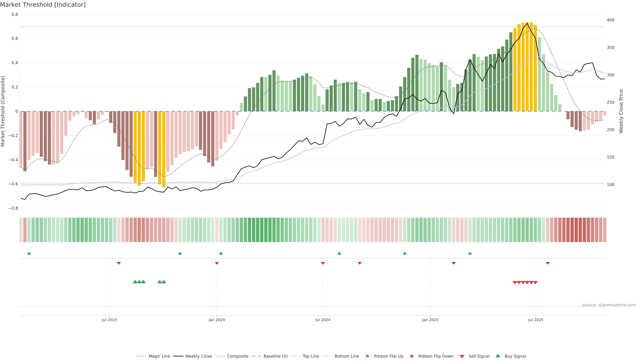
Task: Click the rightmost red sell signal triangle
Action: pyautogui.click(x=535, y=283)
